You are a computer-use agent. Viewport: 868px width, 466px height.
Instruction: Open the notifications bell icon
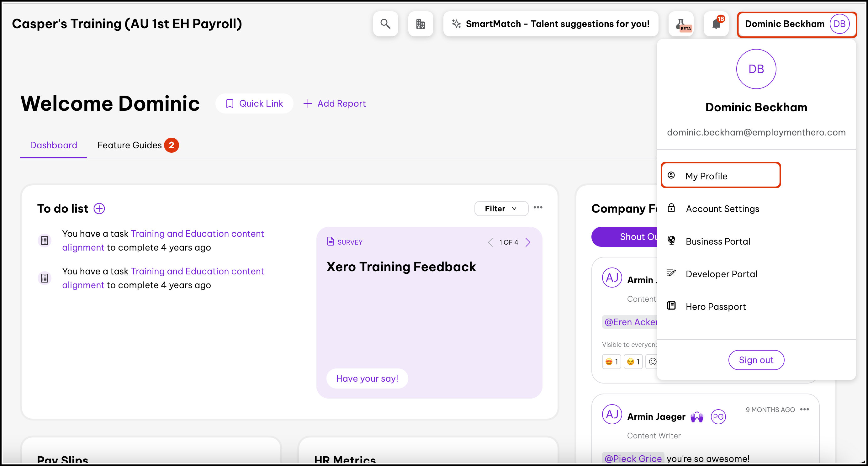click(716, 24)
